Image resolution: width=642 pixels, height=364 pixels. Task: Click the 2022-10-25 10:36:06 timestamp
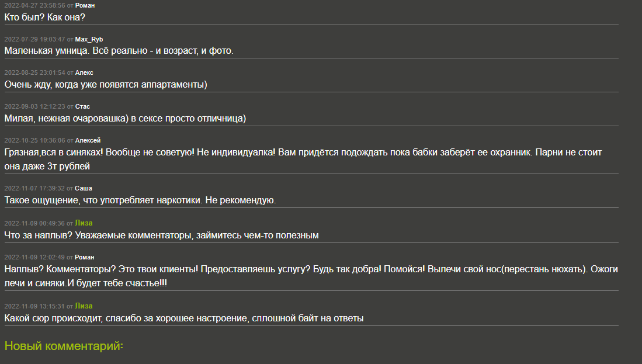click(x=34, y=140)
